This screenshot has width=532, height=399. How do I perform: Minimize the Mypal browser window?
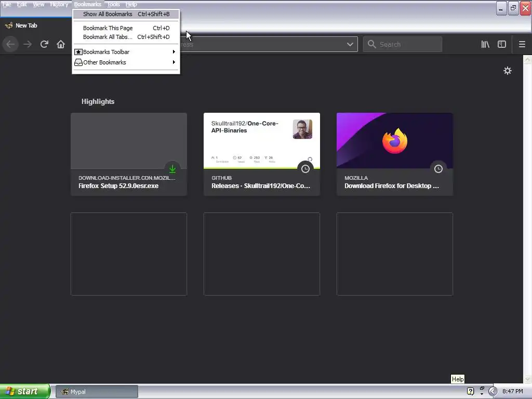click(501, 8)
